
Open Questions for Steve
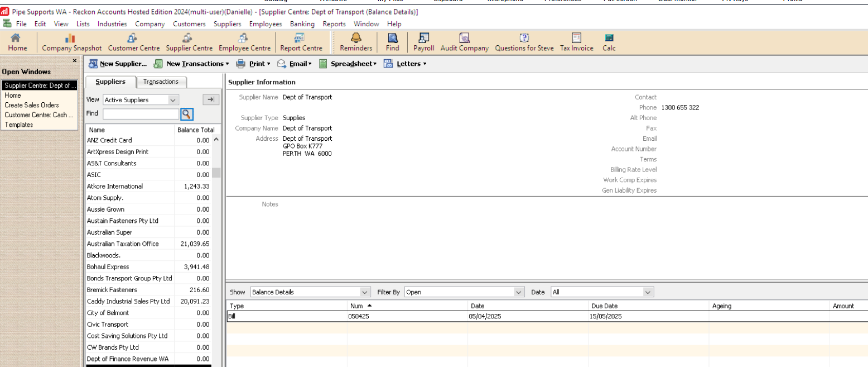tap(524, 43)
